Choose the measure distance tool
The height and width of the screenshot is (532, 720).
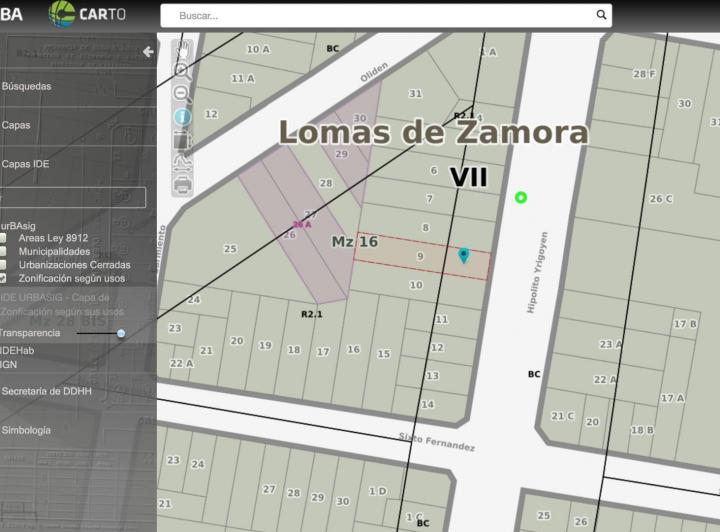[182, 162]
